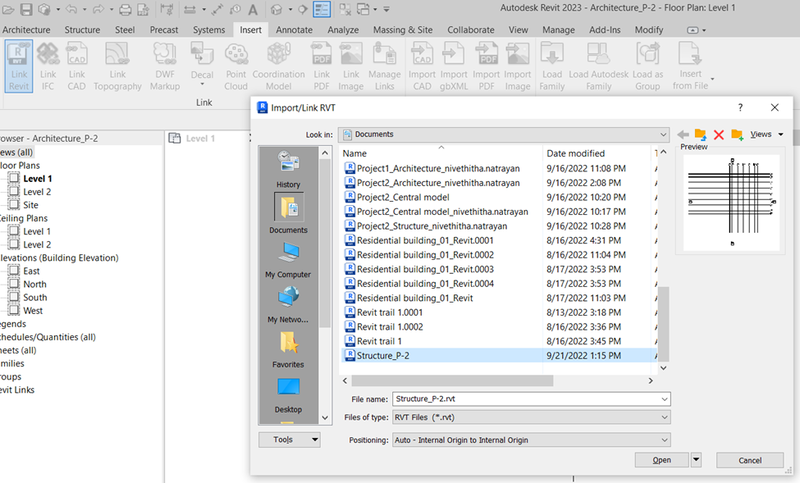Switch to the Collaborate ribbon tab
Image resolution: width=800 pixels, height=483 pixels.
[x=470, y=30]
